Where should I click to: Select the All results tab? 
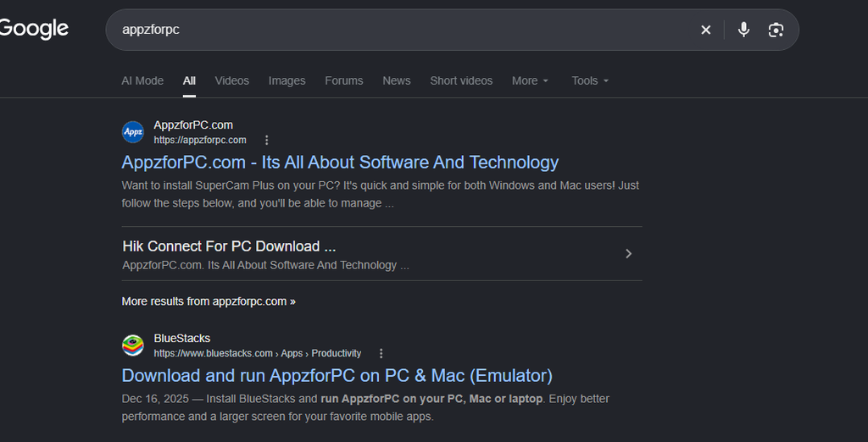(189, 80)
